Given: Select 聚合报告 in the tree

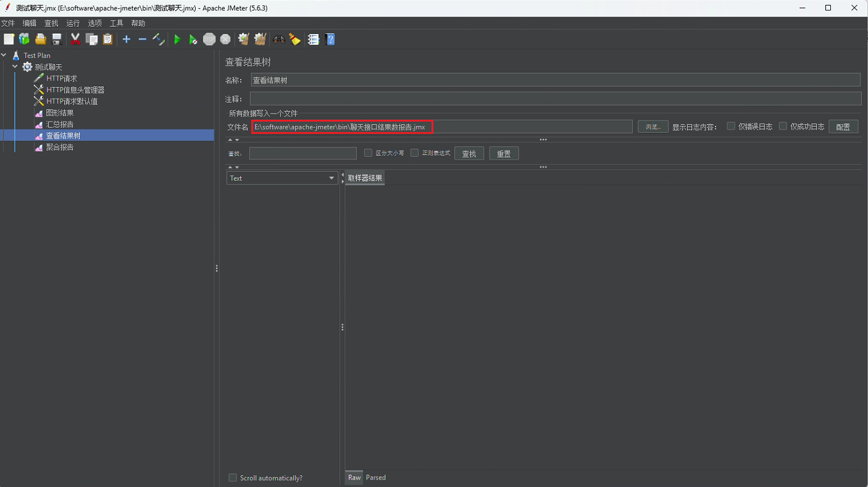Looking at the screenshot, I should click(60, 148).
